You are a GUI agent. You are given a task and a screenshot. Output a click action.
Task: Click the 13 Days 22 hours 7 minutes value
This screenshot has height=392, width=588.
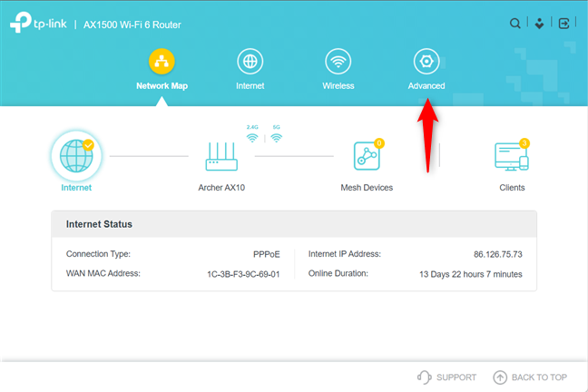(471, 274)
